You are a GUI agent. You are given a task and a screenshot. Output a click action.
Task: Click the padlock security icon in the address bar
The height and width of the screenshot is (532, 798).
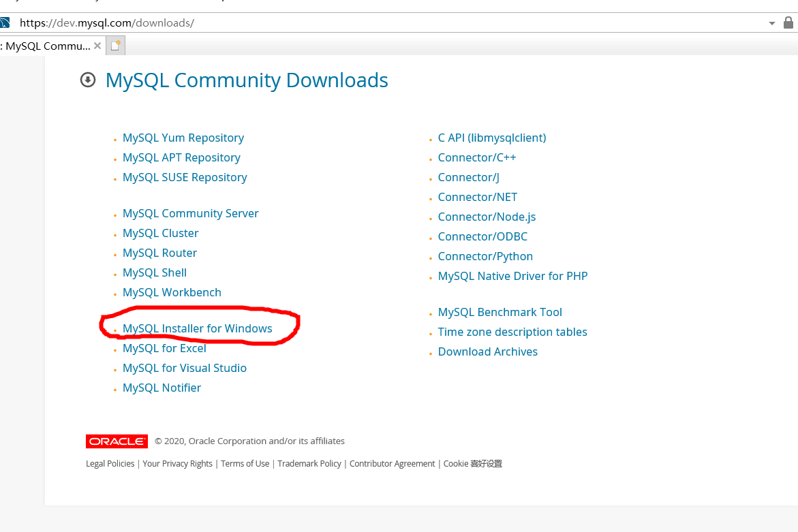click(788, 23)
